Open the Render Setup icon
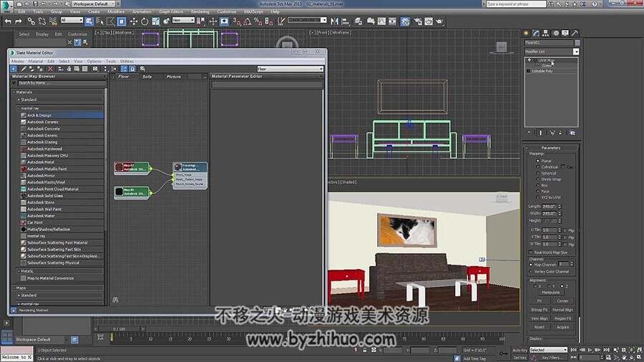 418,21
